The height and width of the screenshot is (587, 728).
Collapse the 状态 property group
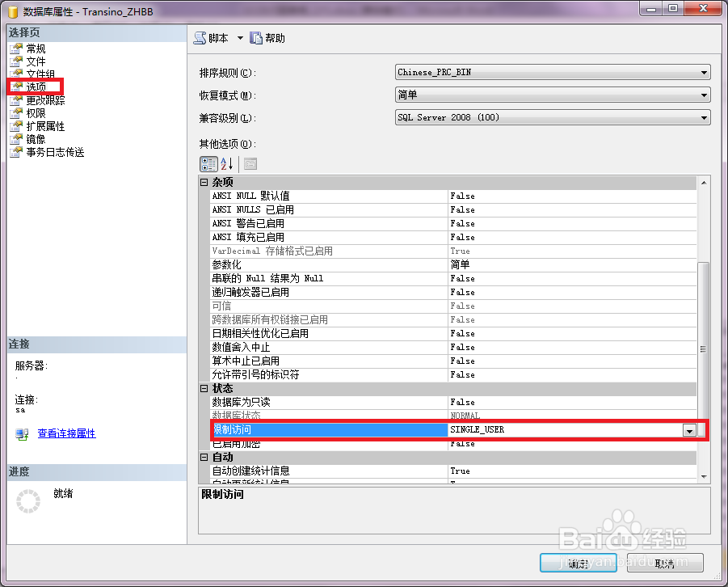click(206, 388)
